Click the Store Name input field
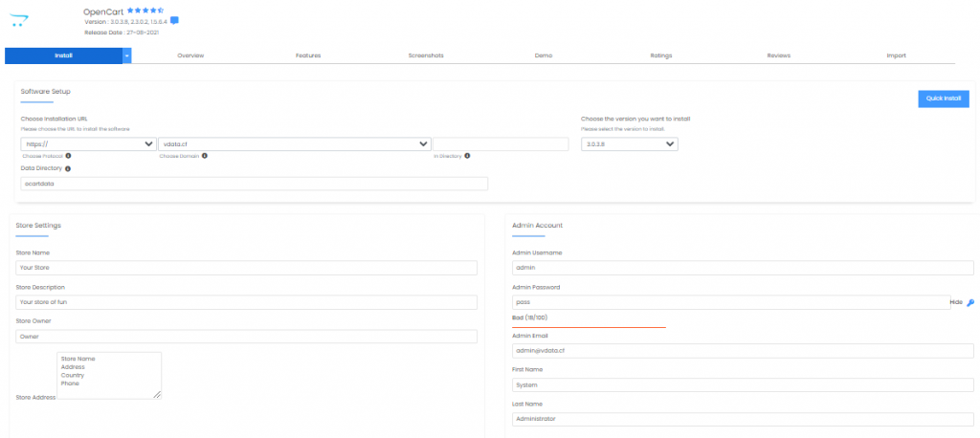 click(246, 268)
